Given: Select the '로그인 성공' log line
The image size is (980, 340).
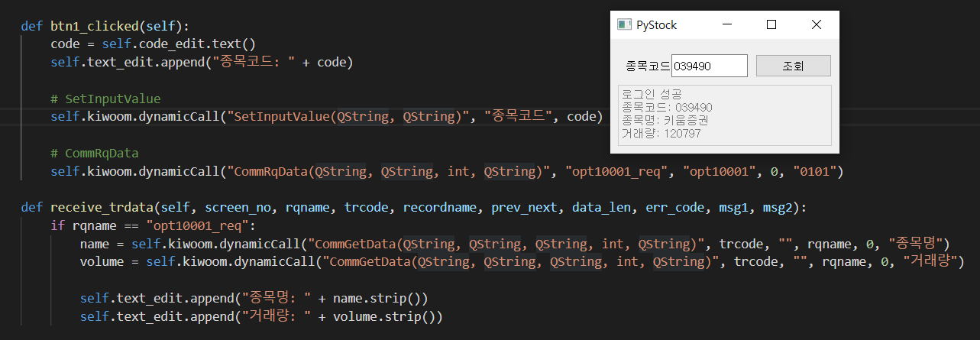Looking at the screenshot, I should (652, 94).
